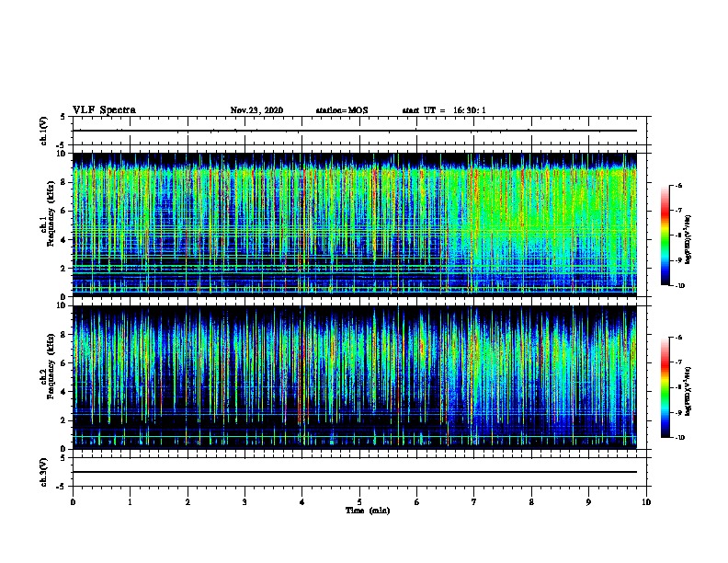Click the ch.2 spectrogram color scale bar

(x=665, y=387)
